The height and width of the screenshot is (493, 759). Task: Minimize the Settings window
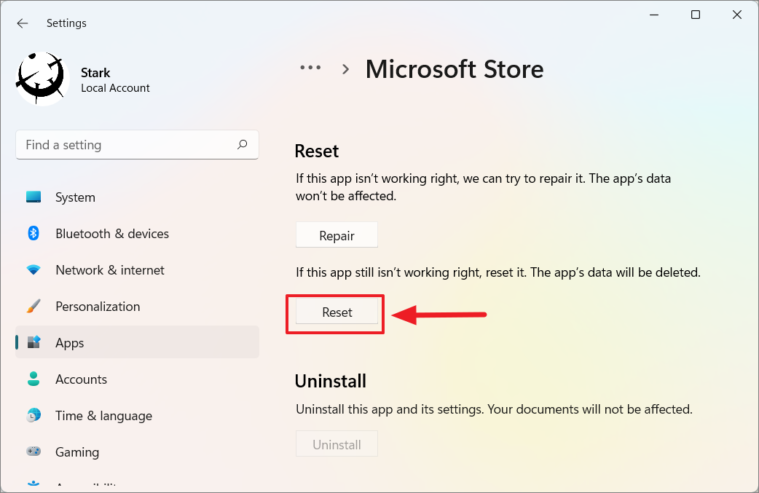click(x=654, y=15)
